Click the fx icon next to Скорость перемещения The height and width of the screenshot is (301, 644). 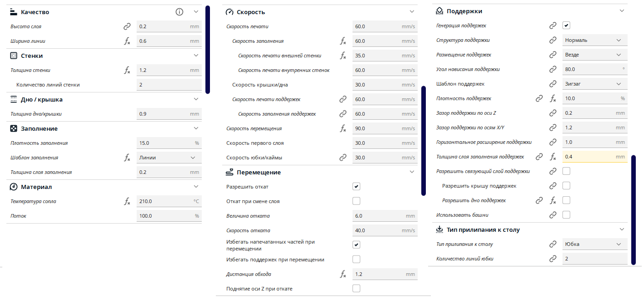click(343, 128)
